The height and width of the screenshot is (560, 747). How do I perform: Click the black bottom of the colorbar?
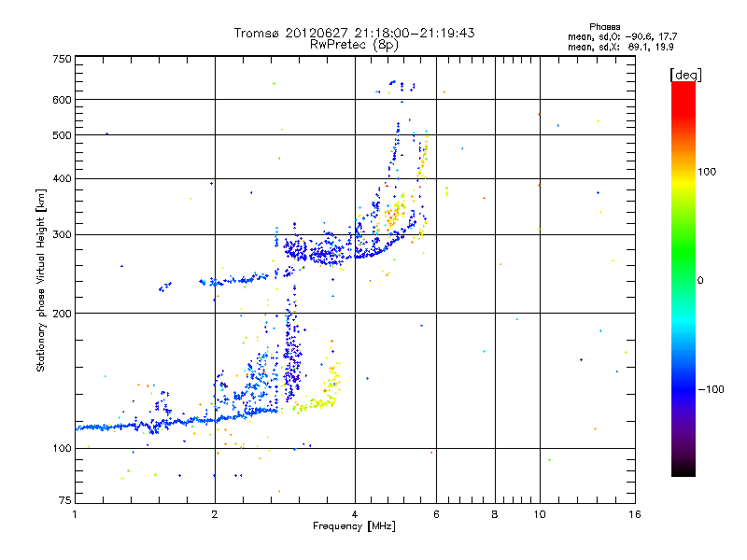click(684, 469)
